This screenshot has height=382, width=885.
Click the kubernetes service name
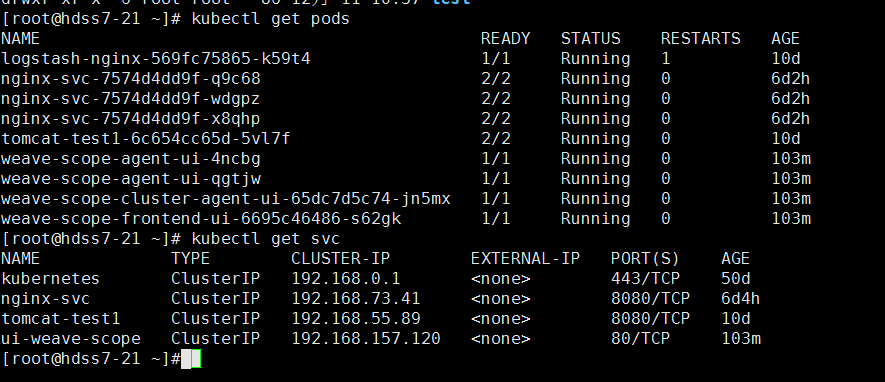50,279
